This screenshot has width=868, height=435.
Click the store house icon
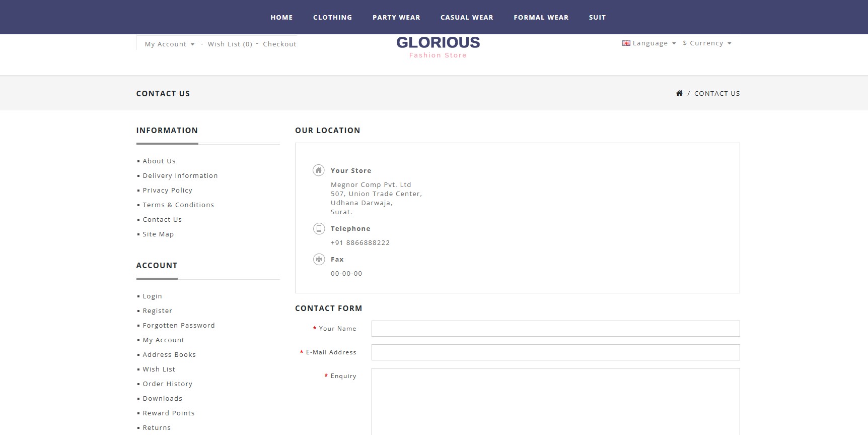coord(319,170)
